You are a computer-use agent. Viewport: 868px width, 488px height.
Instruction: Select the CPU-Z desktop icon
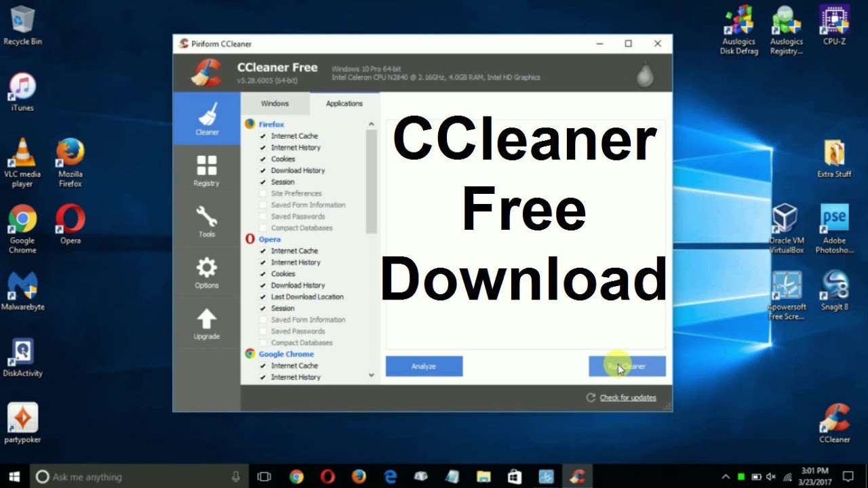[x=835, y=25]
